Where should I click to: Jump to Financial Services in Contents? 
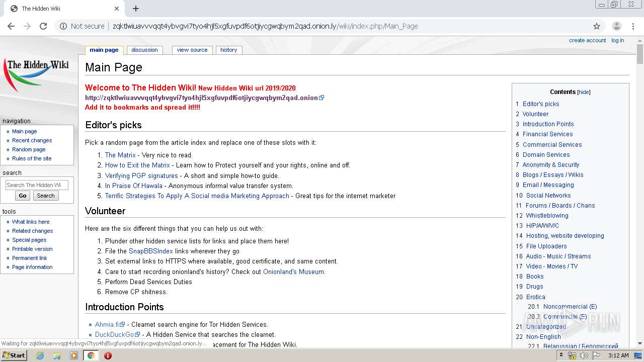point(547,134)
